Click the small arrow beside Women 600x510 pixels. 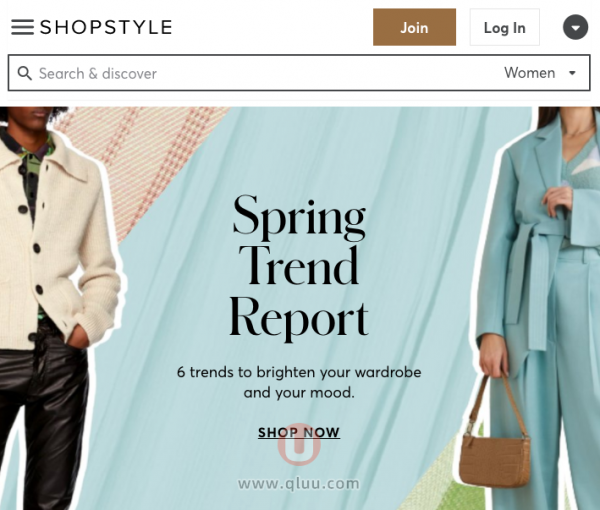(x=572, y=73)
